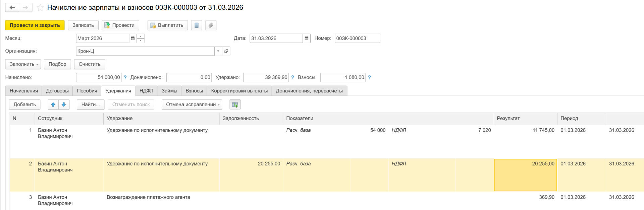Click the Дата field with 31.03.2026
The image size is (644, 210).
pyautogui.click(x=276, y=38)
